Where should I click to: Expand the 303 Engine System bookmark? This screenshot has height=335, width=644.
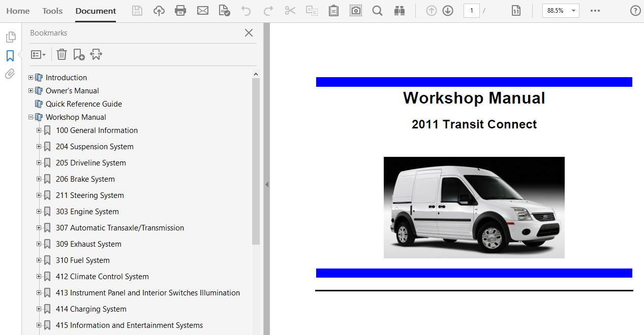(39, 212)
